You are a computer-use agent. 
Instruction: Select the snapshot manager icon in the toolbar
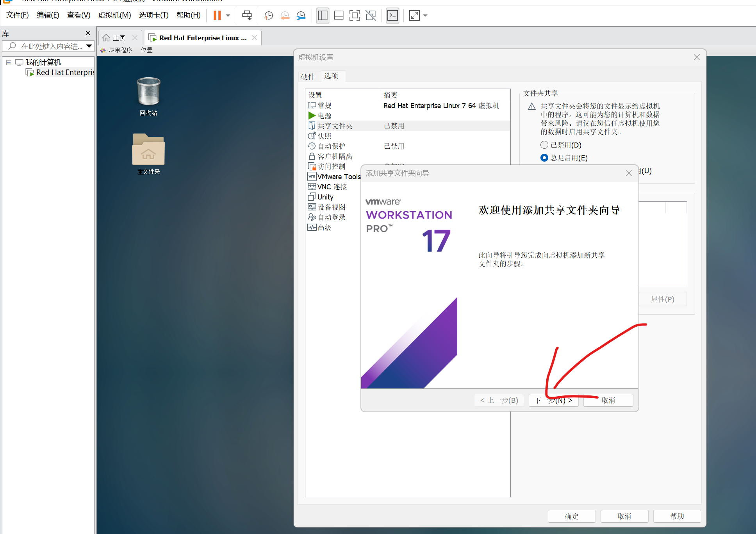point(301,16)
